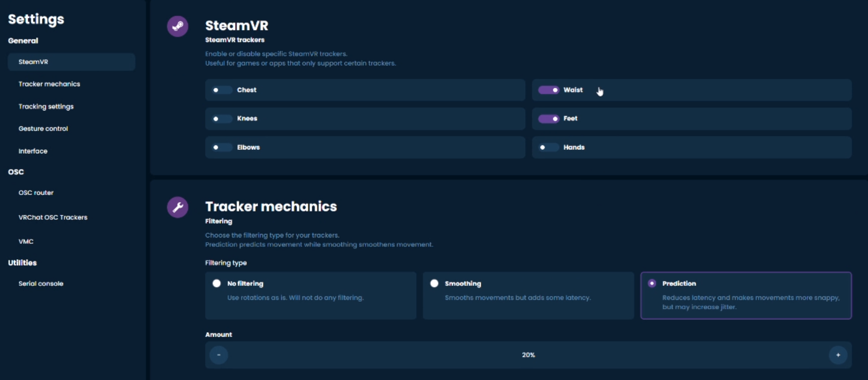Open the VMC settings page
868x380 pixels.
pos(26,242)
